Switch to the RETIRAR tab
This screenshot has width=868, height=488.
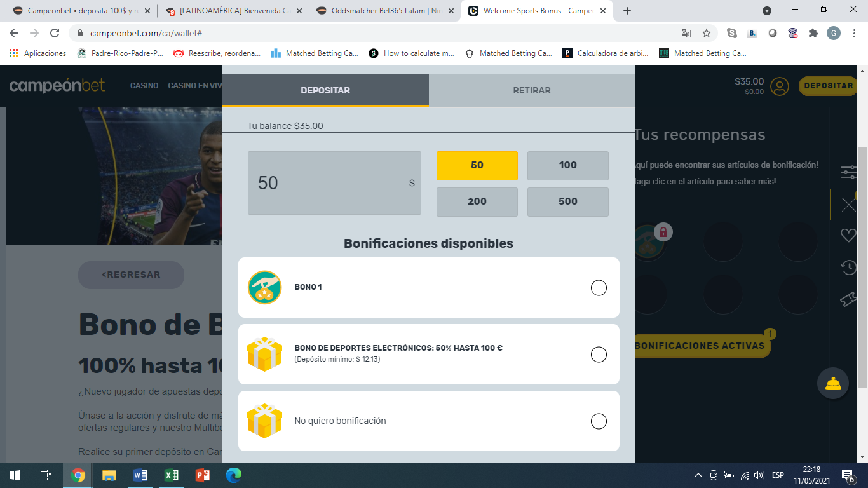click(x=532, y=90)
